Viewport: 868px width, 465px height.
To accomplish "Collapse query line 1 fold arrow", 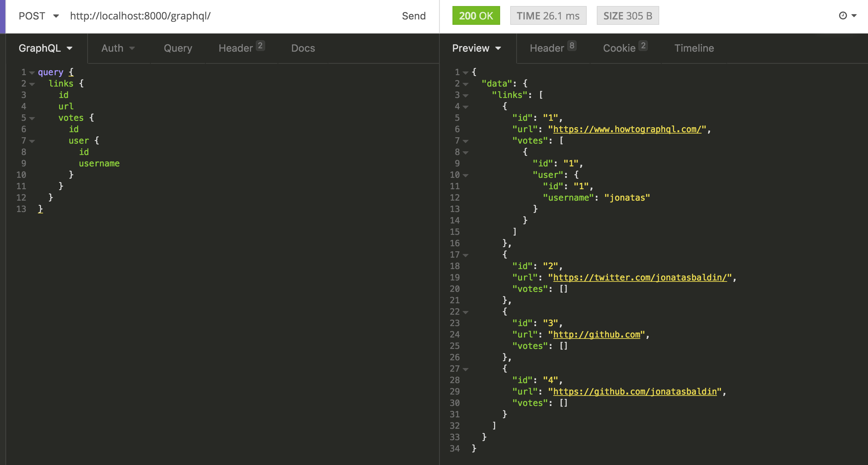I will click(x=32, y=73).
